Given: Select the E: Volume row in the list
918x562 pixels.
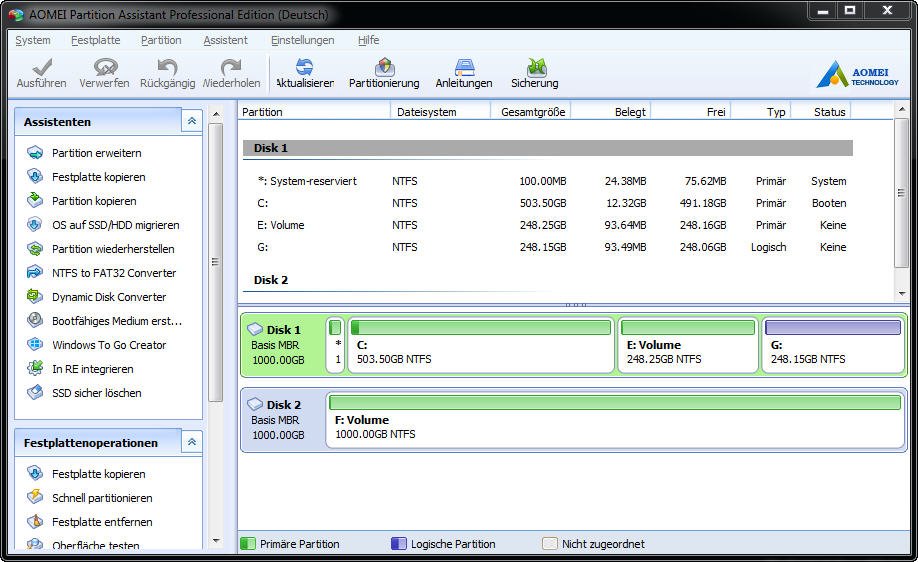Looking at the screenshot, I should [548, 225].
